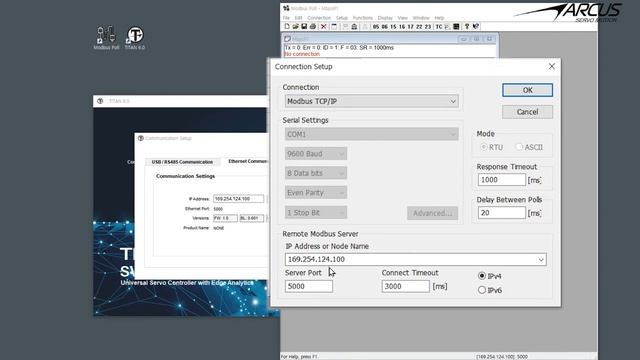This screenshot has height=360, width=640.
Task: Select function code 23 toolbar button
Action: [x=428, y=27]
